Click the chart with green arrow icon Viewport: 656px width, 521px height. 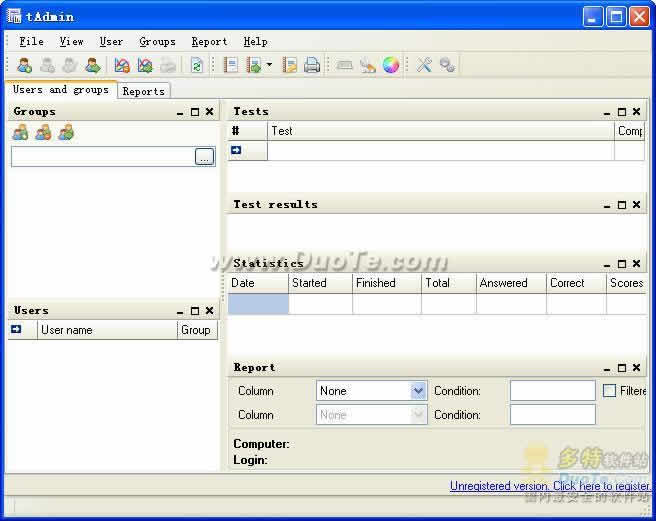click(145, 65)
